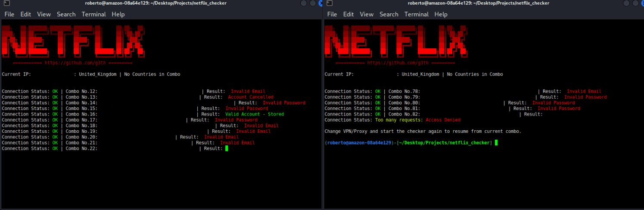Click the "Change VPN/Proxy and start the checker" message

point(423,131)
